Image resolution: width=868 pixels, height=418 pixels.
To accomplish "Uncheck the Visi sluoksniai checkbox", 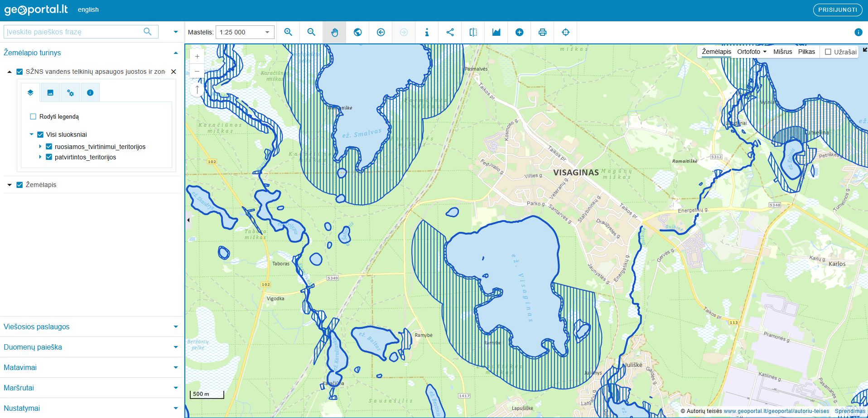I will point(40,135).
